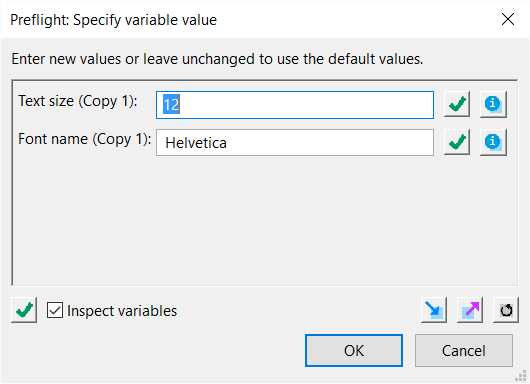Click the magenta export arrow icon
This screenshot has width=530, height=384.
(470, 310)
